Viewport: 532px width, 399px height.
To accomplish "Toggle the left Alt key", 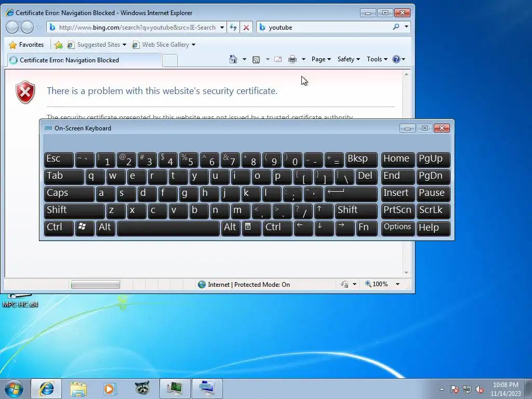I will pos(105,228).
